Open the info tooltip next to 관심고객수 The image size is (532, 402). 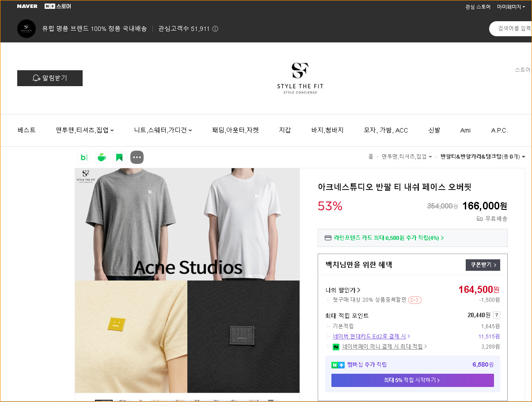click(215, 28)
